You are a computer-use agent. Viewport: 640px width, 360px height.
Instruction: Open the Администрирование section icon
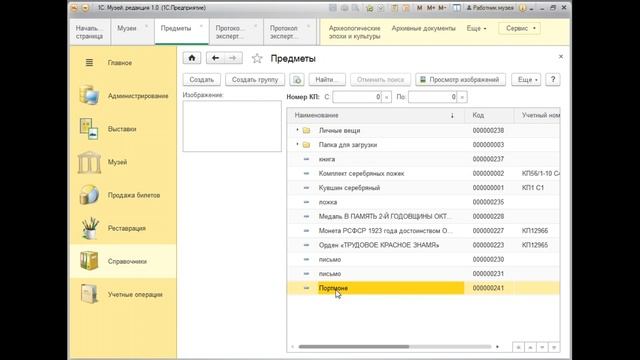pos(89,96)
